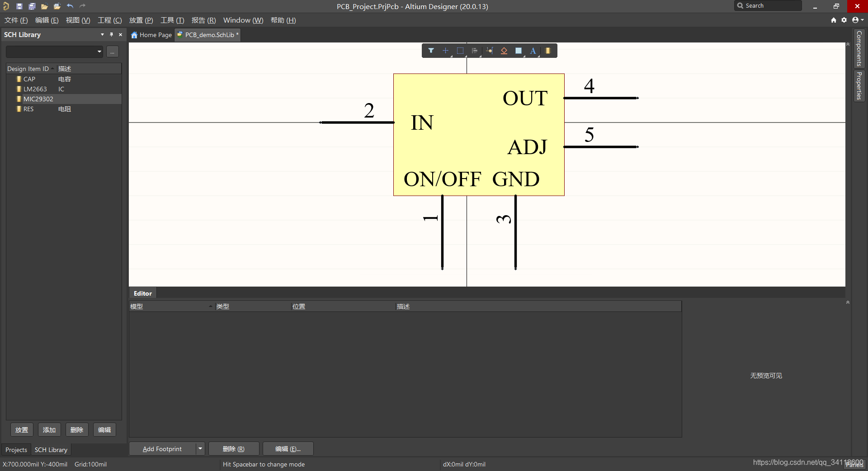Image resolution: width=868 pixels, height=471 pixels.
Task: Open the Components side panel tab
Action: [x=859, y=48]
